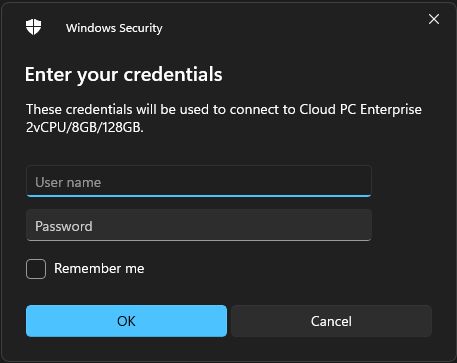Click the word Security in title bar
457x363 pixels.
click(x=141, y=28)
